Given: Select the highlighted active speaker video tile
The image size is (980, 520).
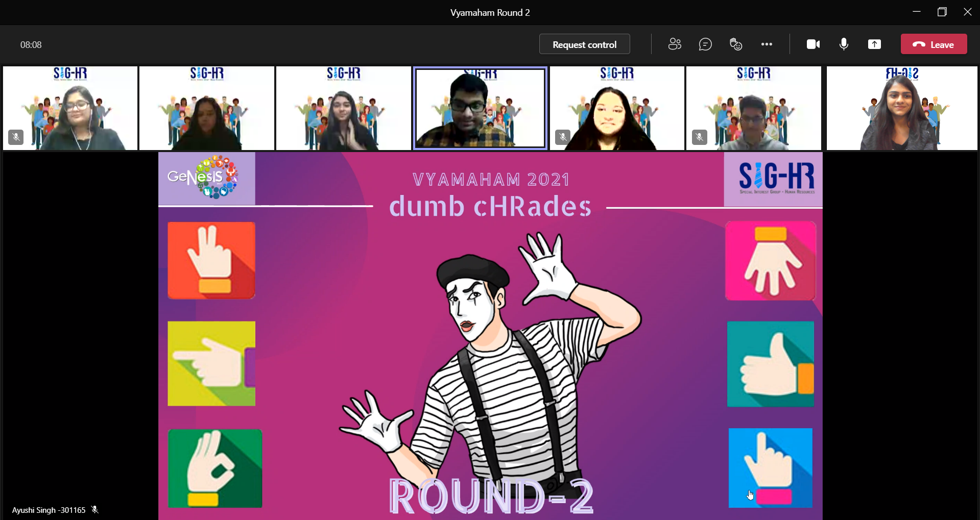Looking at the screenshot, I should pyautogui.click(x=480, y=108).
